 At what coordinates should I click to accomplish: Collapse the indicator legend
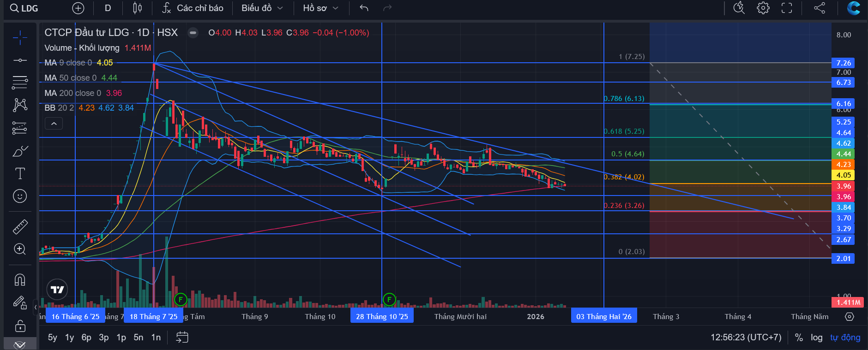pyautogui.click(x=54, y=124)
